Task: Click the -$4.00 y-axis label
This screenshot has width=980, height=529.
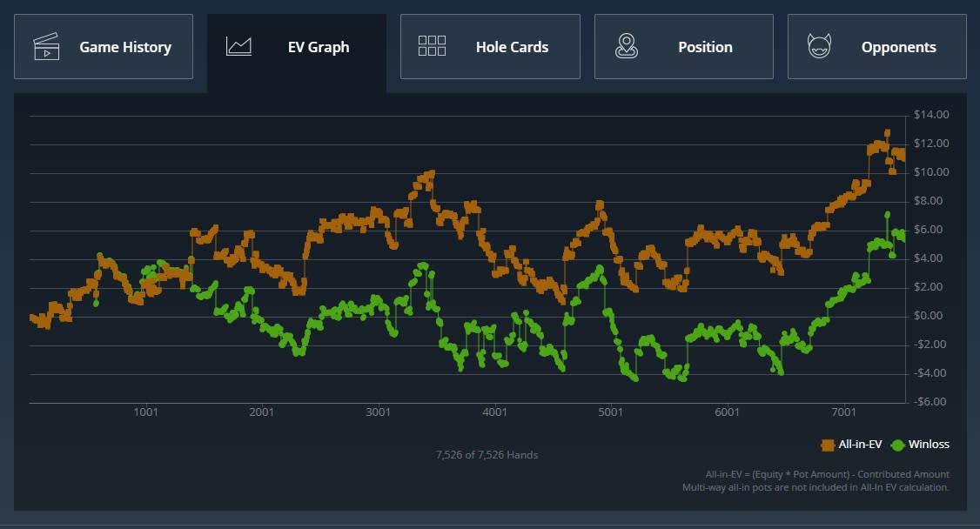Action: pos(930,373)
